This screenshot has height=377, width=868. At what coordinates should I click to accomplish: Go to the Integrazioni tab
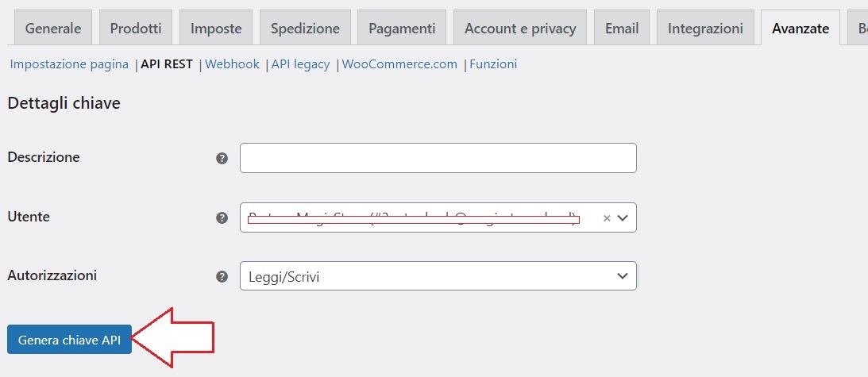[x=705, y=28]
